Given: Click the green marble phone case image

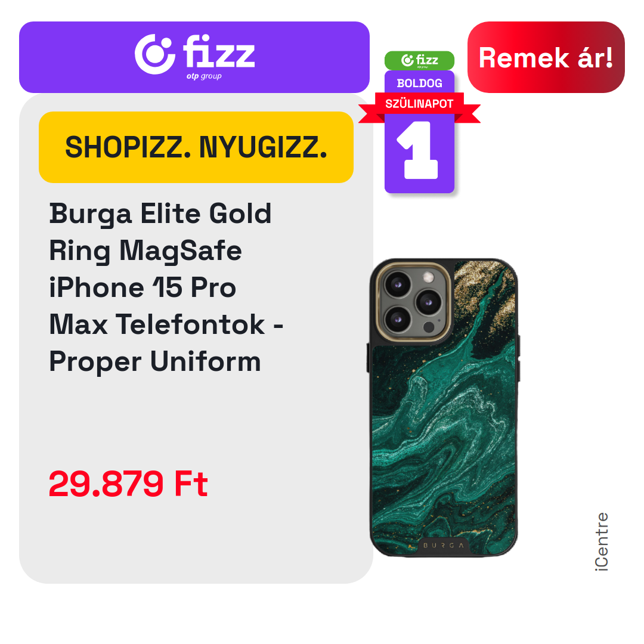Looking at the screenshot, I should (443, 407).
